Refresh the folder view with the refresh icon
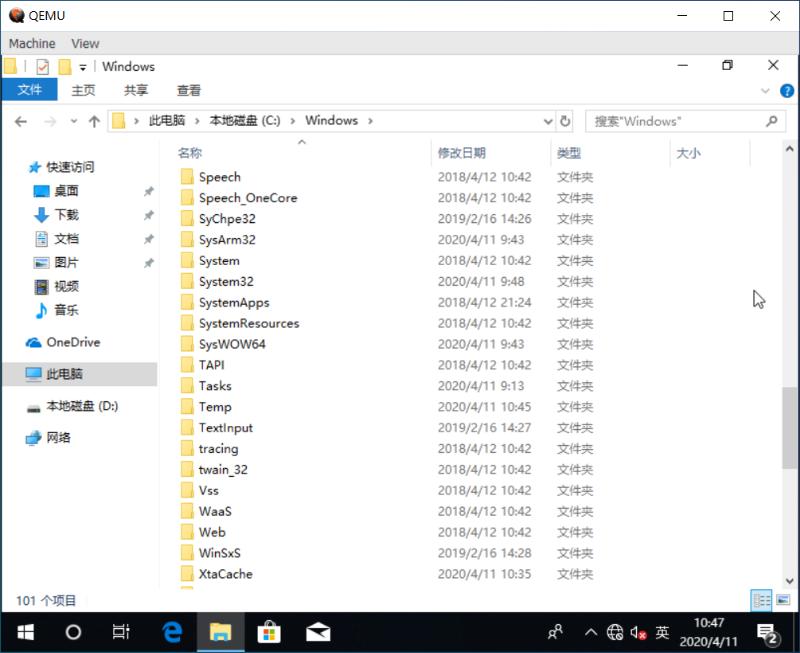 click(566, 120)
